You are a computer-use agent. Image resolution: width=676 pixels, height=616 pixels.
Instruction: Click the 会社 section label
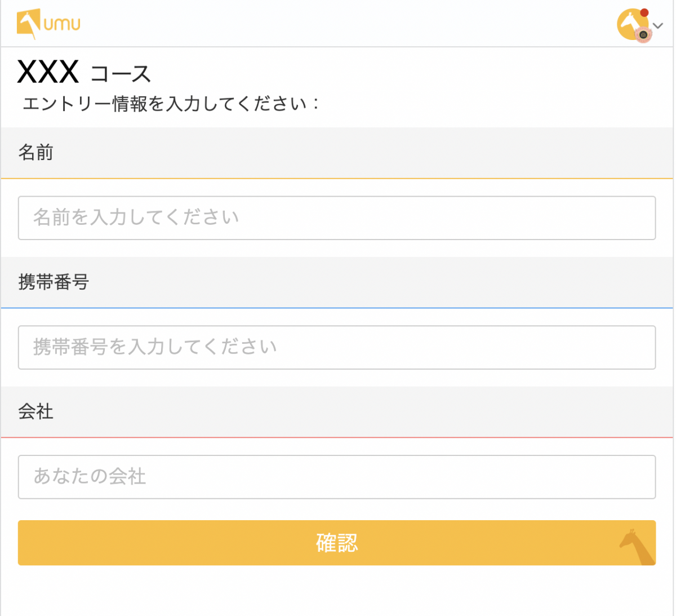(x=35, y=411)
